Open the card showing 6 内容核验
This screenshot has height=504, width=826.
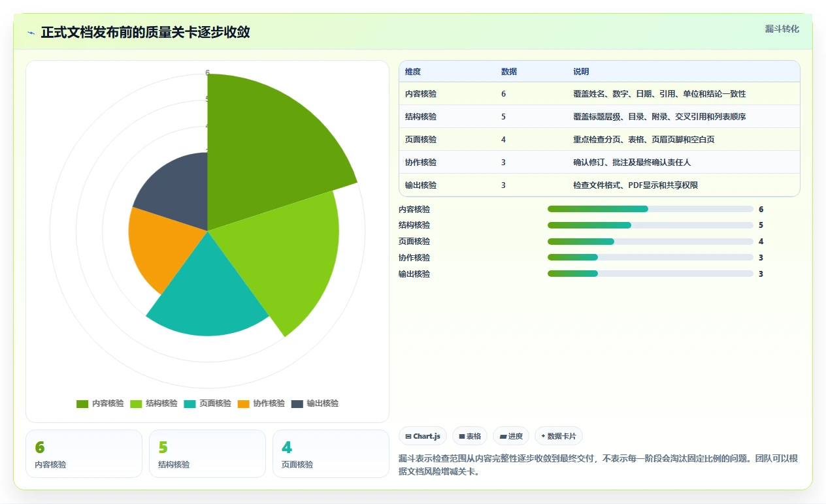[84, 454]
